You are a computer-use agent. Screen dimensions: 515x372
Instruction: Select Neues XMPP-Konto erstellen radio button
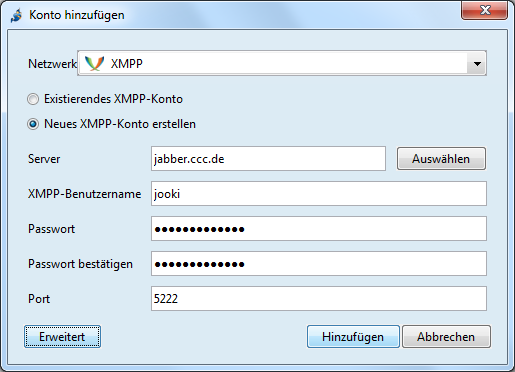pyautogui.click(x=33, y=124)
